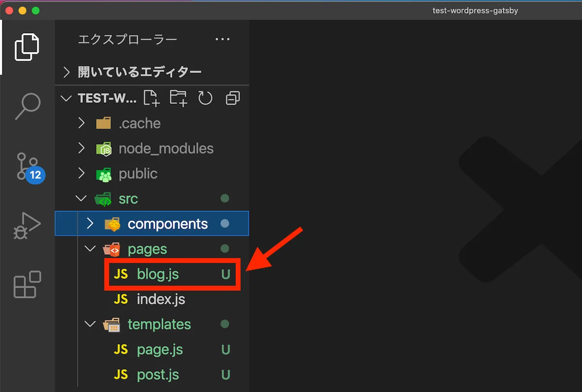Expand the public folder chevron
The image size is (582, 392).
81,174
